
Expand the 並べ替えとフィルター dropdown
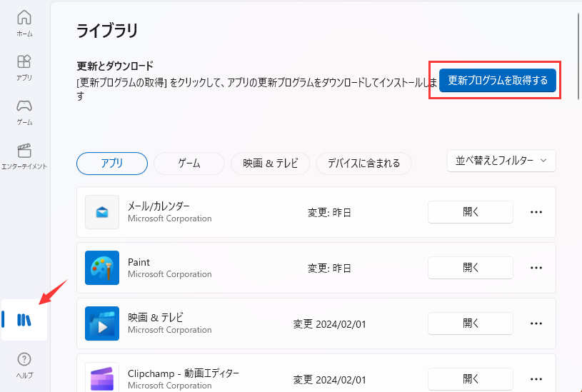click(x=501, y=161)
